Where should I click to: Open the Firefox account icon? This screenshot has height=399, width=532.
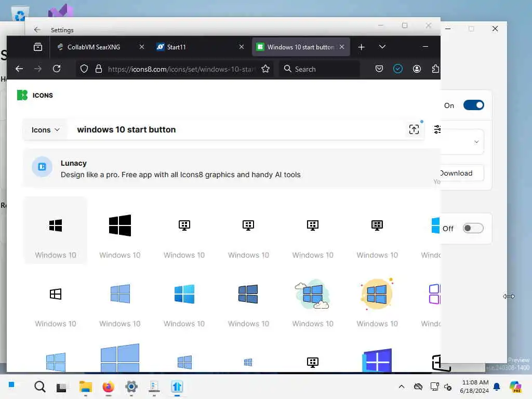tap(417, 69)
